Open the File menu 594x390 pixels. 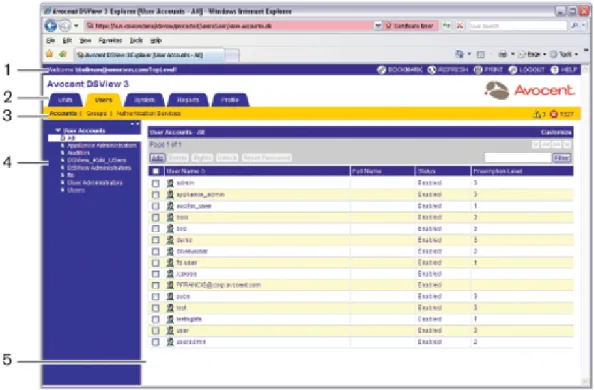(x=50, y=40)
